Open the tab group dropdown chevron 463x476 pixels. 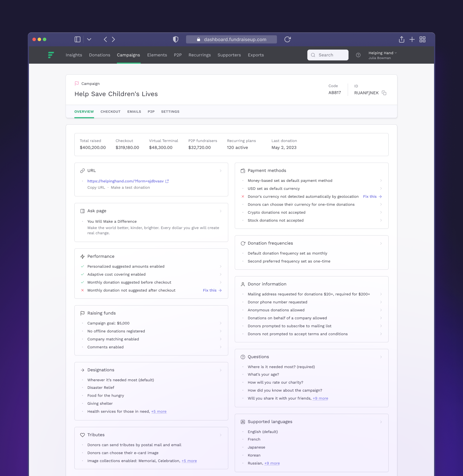coord(89,39)
